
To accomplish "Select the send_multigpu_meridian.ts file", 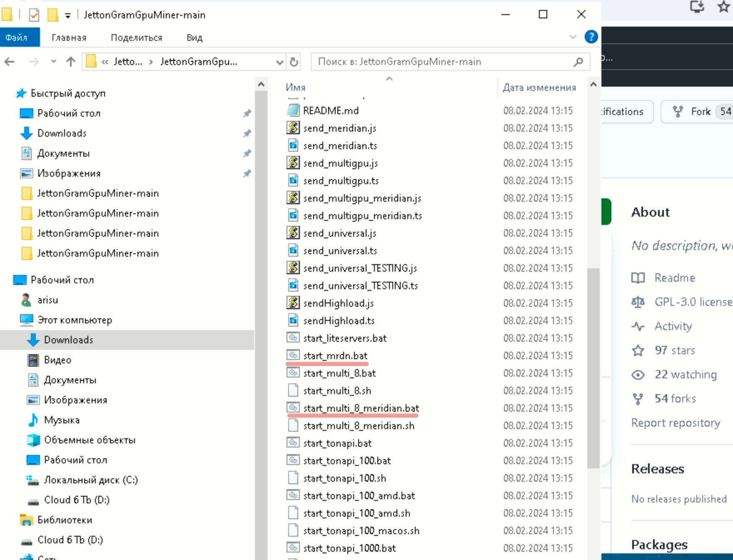I will [x=362, y=215].
